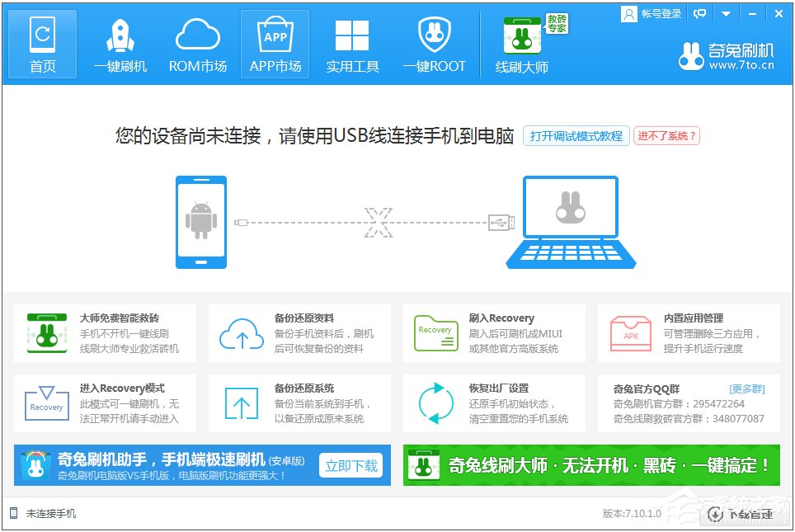The image size is (795, 532).
Task: Click 未连接手机 status text
Action: click(51, 514)
